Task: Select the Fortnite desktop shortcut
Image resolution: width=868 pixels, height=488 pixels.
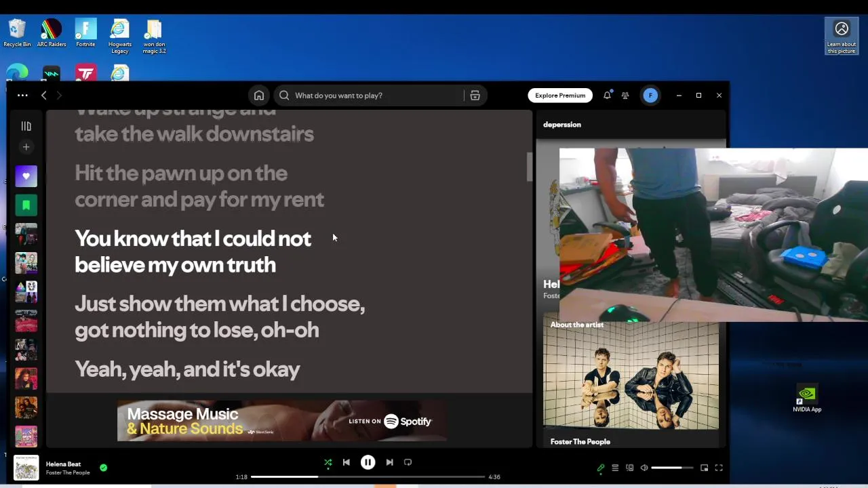Action: pos(85,33)
